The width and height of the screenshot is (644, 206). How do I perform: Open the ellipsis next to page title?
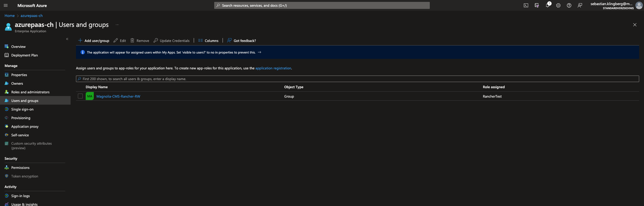tap(117, 25)
